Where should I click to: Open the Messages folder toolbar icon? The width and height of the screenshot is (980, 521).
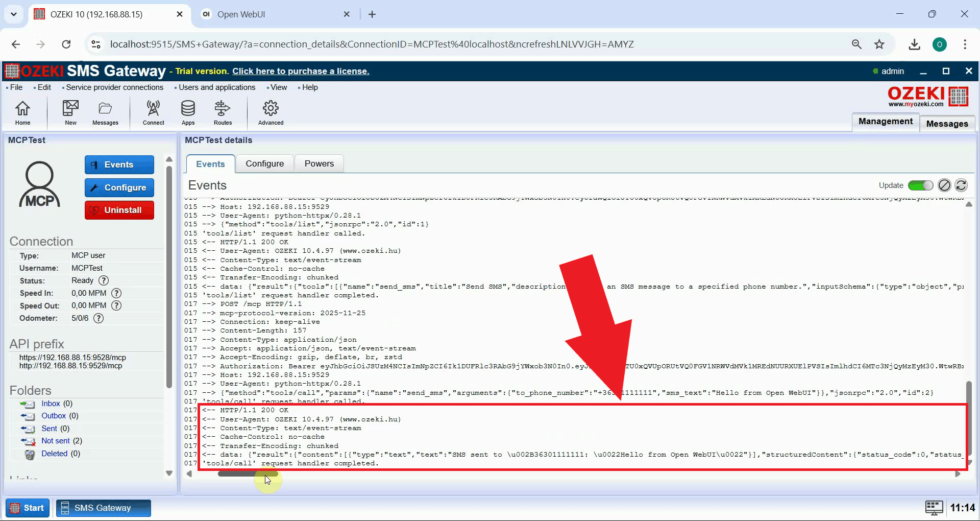105,112
